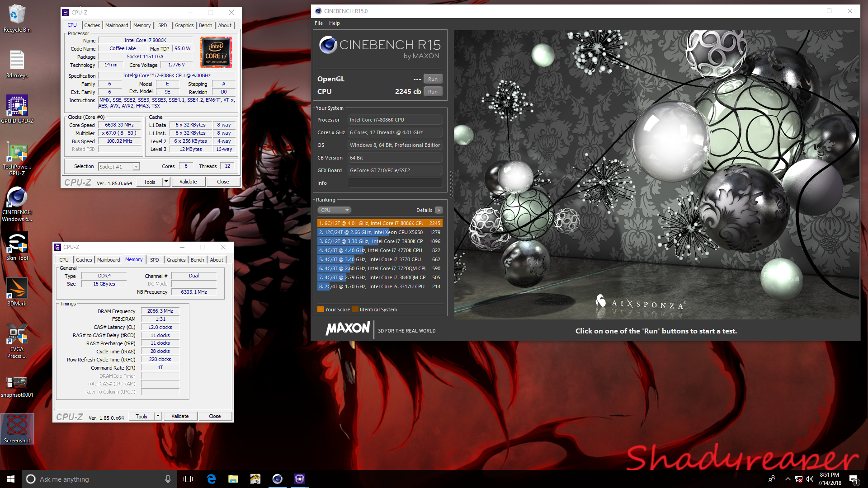Run the CPU benchmark in Cinebench
Image resolution: width=868 pixels, height=488 pixels.
433,92
